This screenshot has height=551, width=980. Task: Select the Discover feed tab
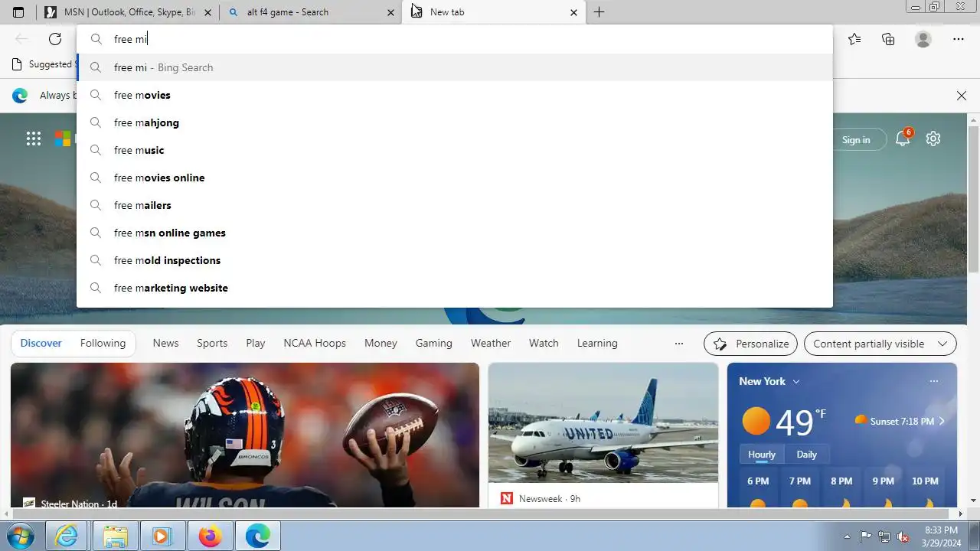point(41,344)
